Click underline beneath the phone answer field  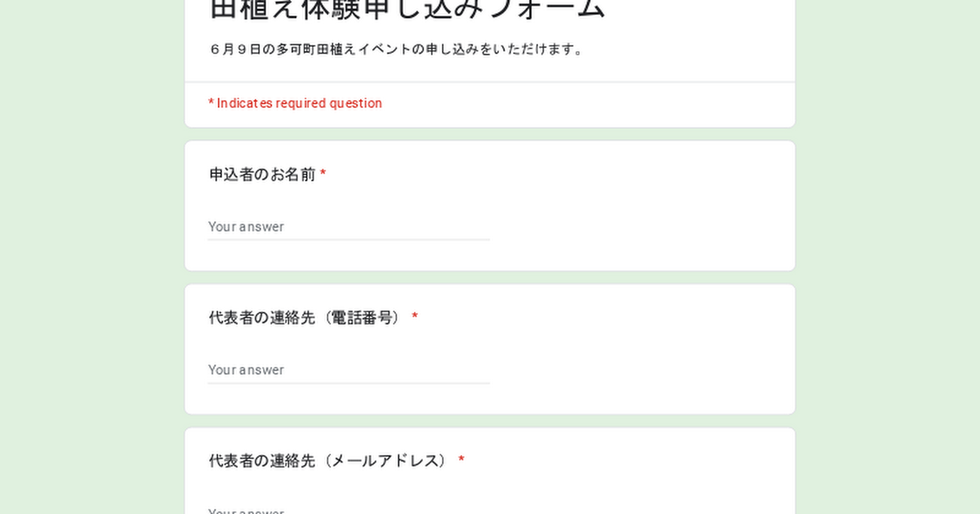pyautogui.click(x=349, y=383)
